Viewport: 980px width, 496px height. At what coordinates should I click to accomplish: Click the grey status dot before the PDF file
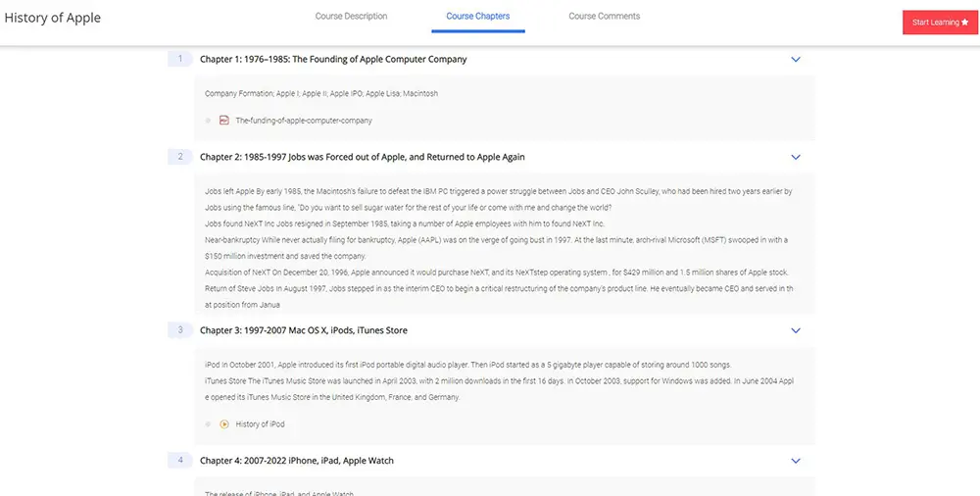(x=208, y=121)
